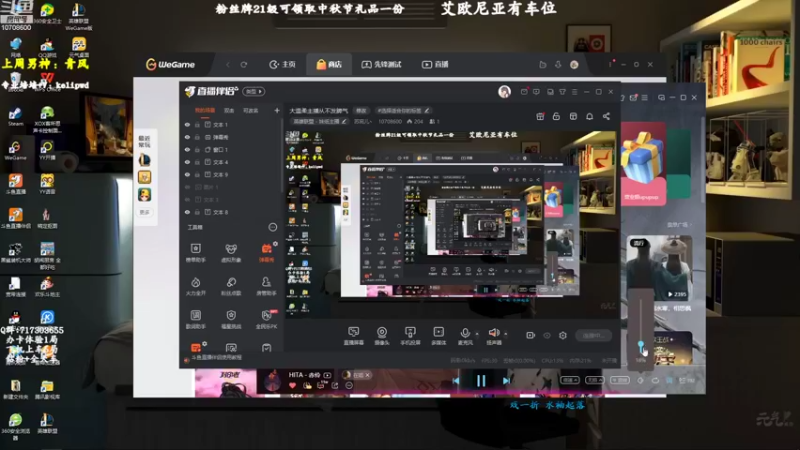Screen dimensions: 800x450
Task: Select the active orange scene tab
Action: [x=205, y=110]
